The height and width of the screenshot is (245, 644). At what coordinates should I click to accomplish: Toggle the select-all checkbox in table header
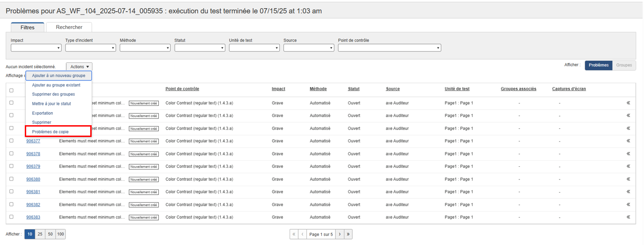[11, 90]
